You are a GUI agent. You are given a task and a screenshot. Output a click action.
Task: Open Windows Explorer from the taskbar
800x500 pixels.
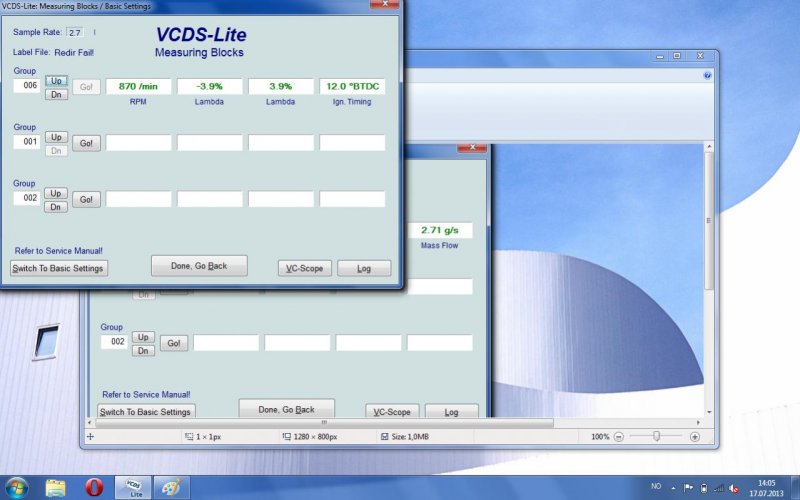click(56, 487)
